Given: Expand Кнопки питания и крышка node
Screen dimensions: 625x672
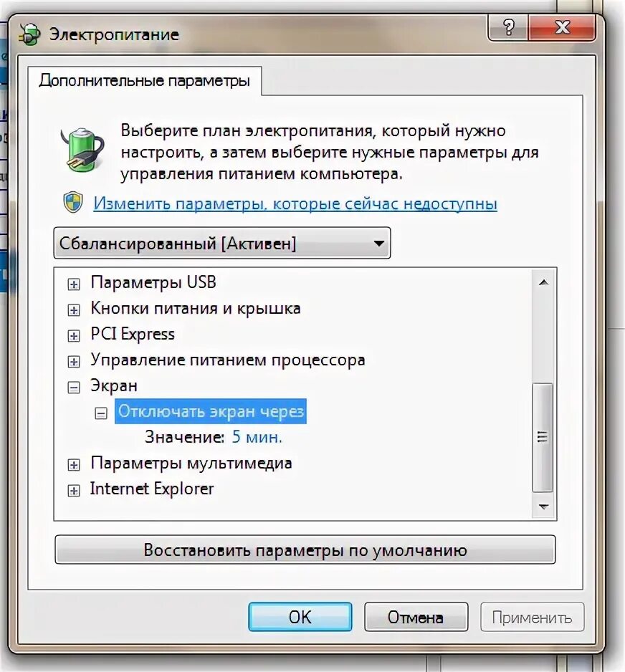Looking at the screenshot, I should [x=74, y=310].
